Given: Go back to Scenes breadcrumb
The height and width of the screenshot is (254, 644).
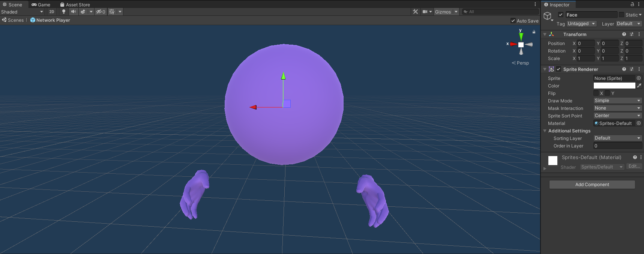Looking at the screenshot, I should [13, 20].
